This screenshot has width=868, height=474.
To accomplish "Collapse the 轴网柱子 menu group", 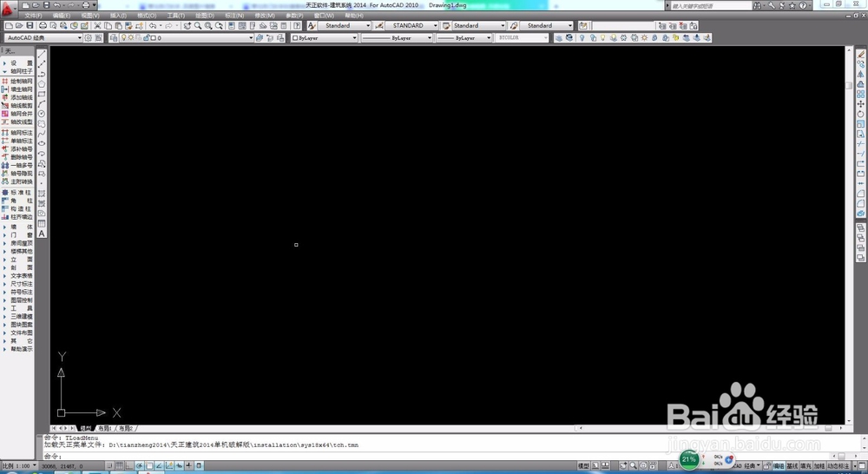I will pyautogui.click(x=17, y=71).
